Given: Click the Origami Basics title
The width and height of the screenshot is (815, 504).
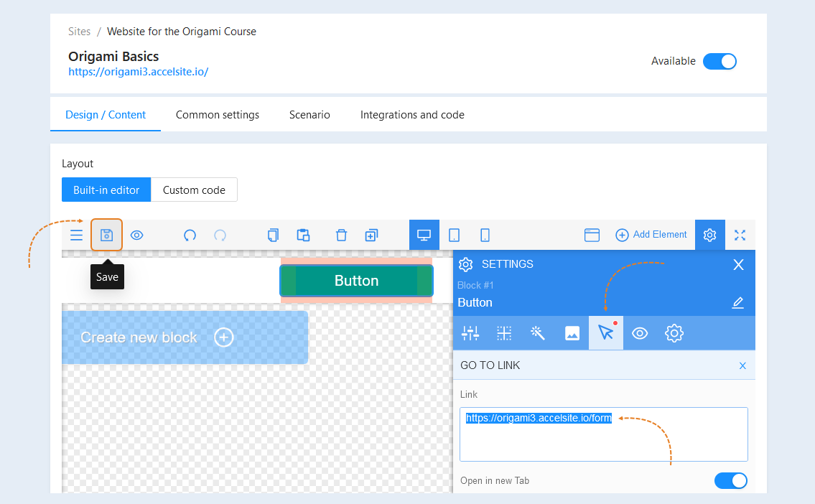Looking at the screenshot, I should tap(113, 56).
